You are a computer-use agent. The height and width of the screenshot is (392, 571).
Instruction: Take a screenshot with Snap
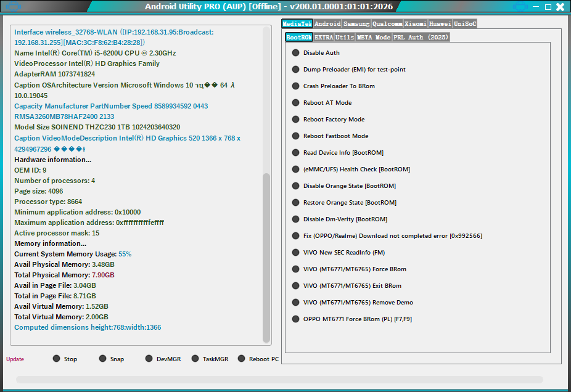[103, 359]
